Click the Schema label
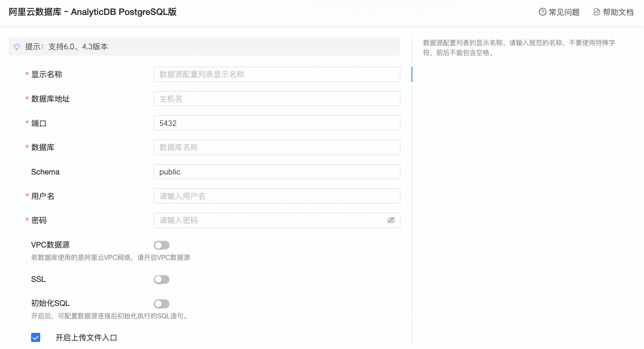Image resolution: width=644 pixels, height=349 pixels. click(45, 172)
